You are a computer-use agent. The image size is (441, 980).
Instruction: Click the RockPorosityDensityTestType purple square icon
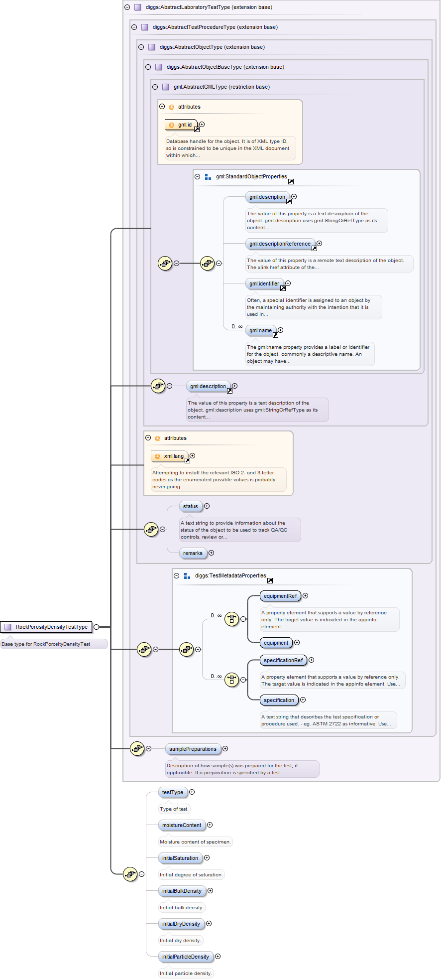(7, 627)
